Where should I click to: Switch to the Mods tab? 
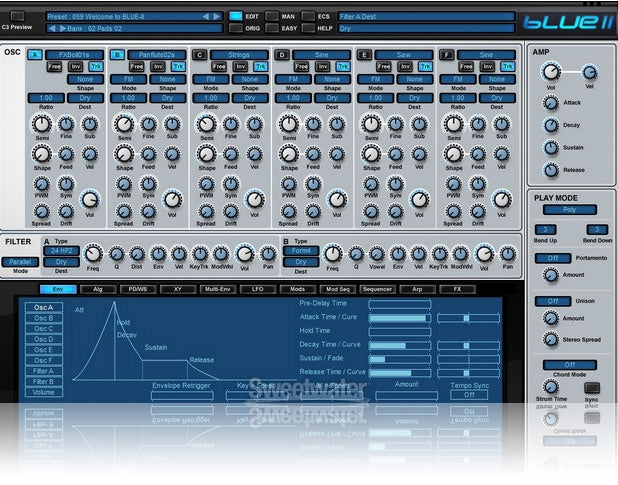(x=298, y=289)
